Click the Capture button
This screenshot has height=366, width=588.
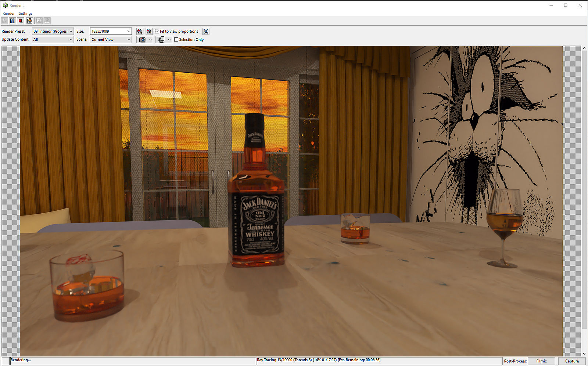[572, 361]
